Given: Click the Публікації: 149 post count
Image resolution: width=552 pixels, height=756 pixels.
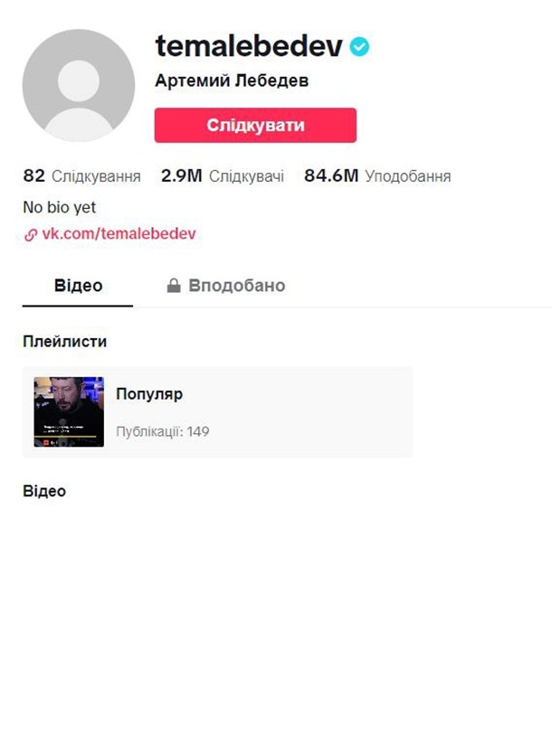Looking at the screenshot, I should (x=163, y=431).
